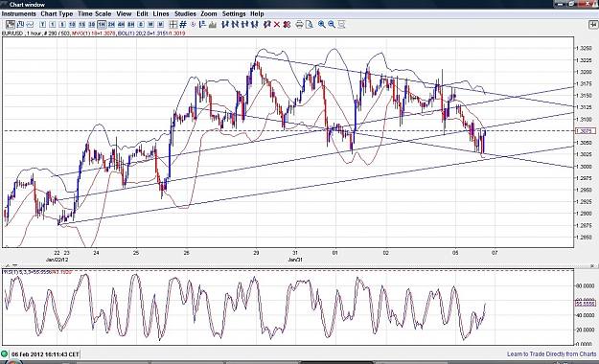Click the stochastic current value tag
Viewport: 599px width, 364px height.
pos(586,304)
